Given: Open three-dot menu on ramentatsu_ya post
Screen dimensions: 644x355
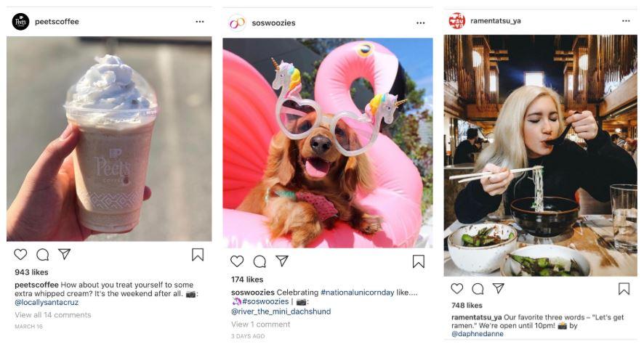Looking at the screenshot, I should [x=626, y=21].
